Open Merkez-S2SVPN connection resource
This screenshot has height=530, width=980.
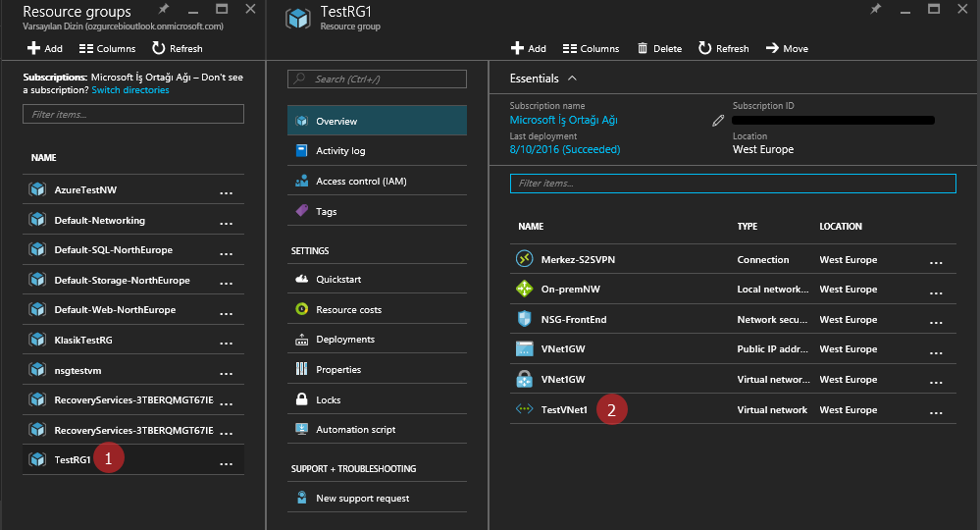[733, 259]
